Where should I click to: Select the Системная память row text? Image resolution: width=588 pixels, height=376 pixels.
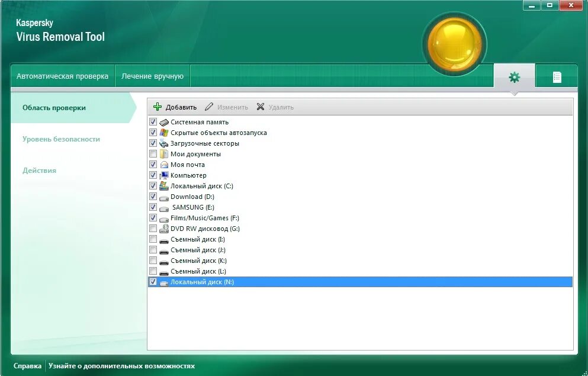(x=200, y=122)
